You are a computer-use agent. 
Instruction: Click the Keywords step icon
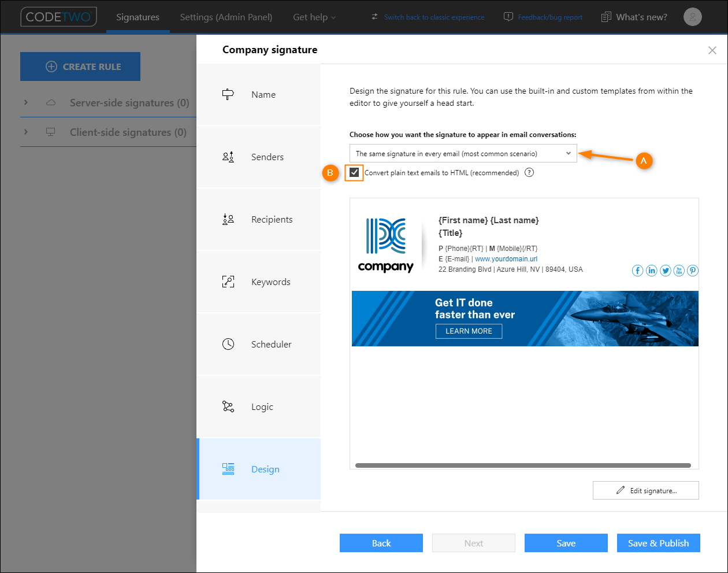tap(228, 282)
